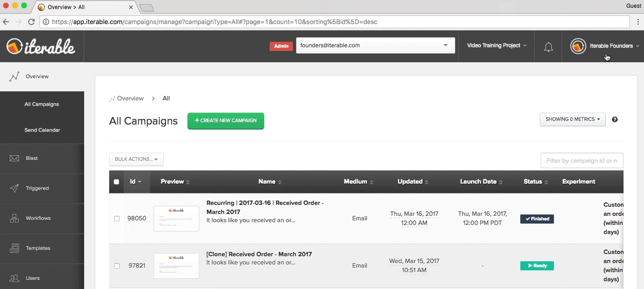The image size is (644, 289).
Task: Click the Triggered paper plane icon
Action: click(14, 188)
